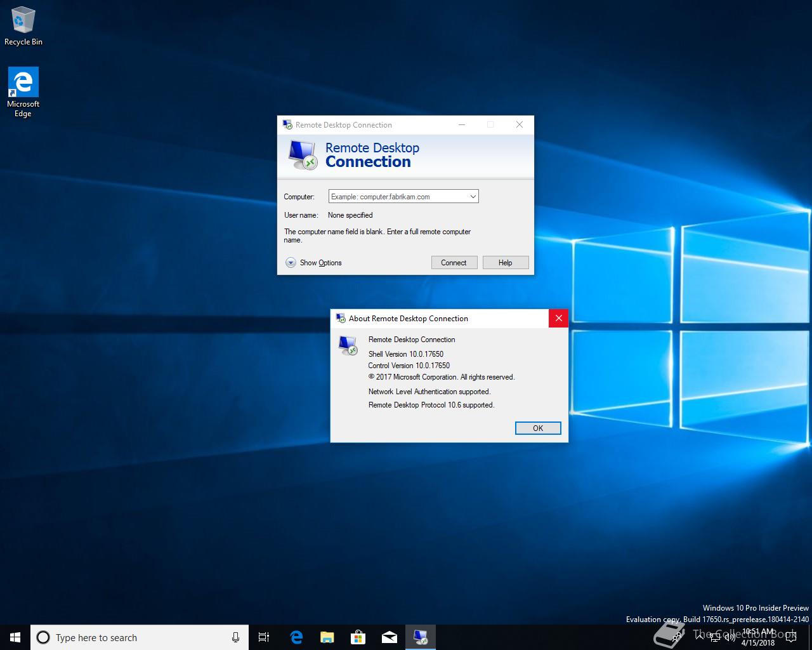812x650 pixels.
Task: Open the network status tray icon
Action: coord(716,637)
